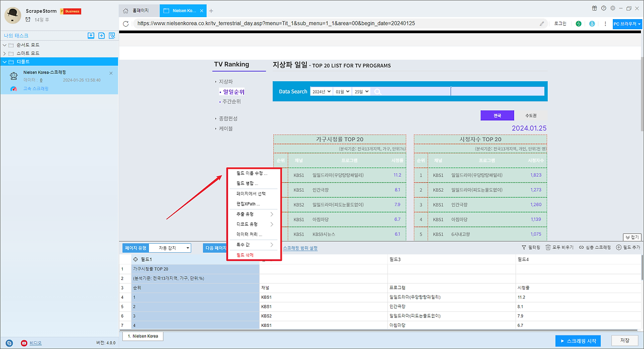This screenshot has height=349, width=644.
Task: Choose 필드 병합 in context menu
Action: click(253, 183)
